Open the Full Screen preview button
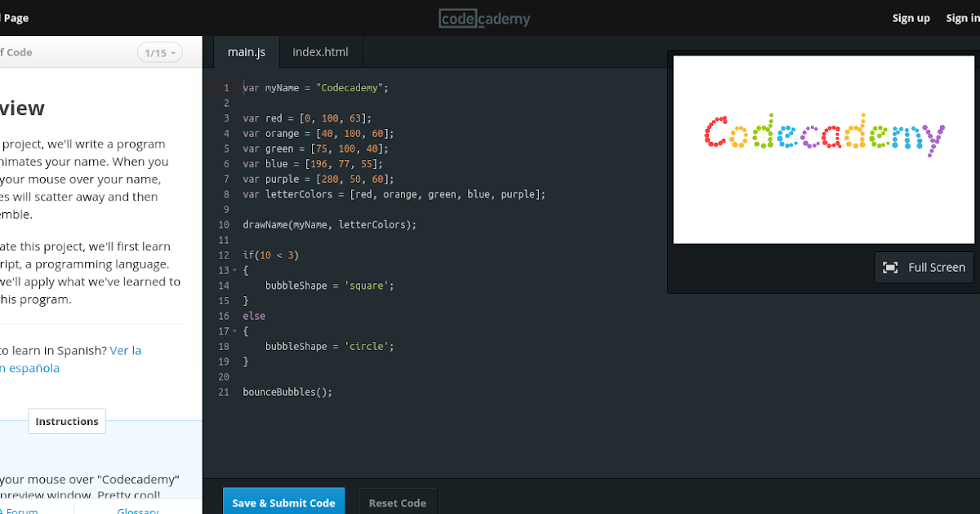 click(924, 268)
